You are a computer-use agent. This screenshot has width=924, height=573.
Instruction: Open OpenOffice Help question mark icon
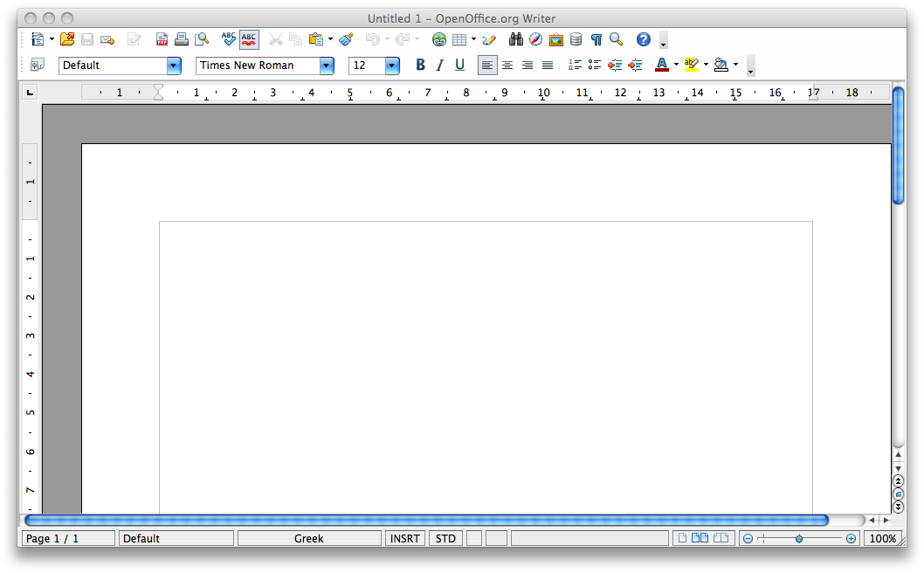tap(644, 39)
